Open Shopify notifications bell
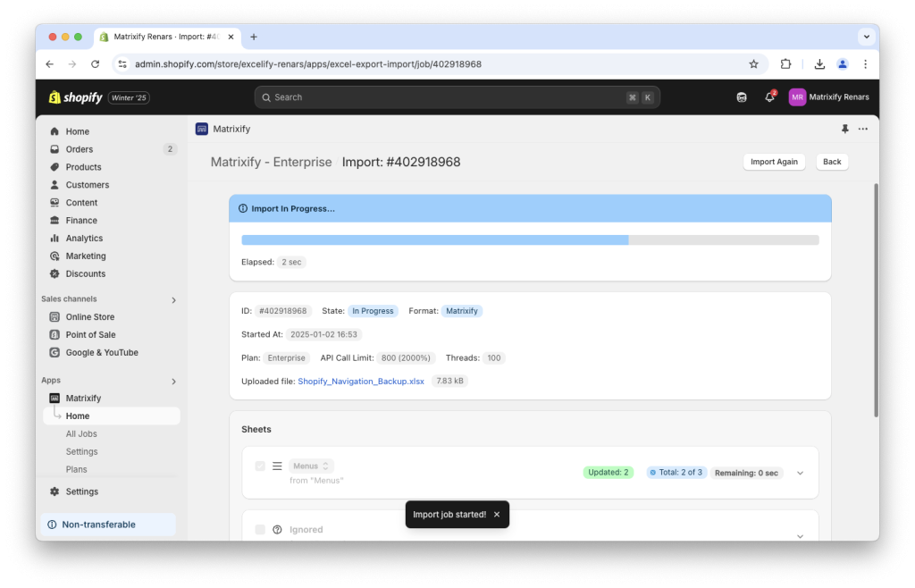Image resolution: width=915 pixels, height=588 pixels. (768, 97)
